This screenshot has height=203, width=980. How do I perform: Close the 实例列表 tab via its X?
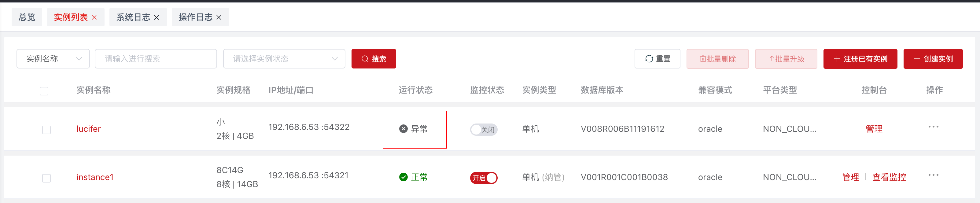pos(94,17)
